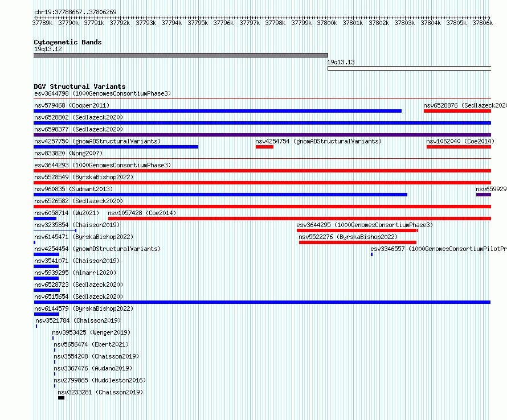This screenshot has height=420, width=507.
Task: Click blue nsv6528723 Sedlazeck2020 bar
Action: click(x=47, y=290)
